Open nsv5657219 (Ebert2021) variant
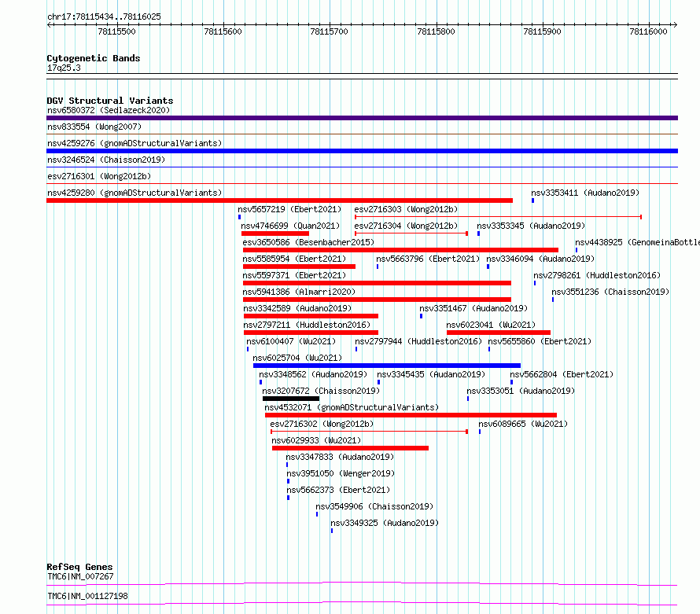Viewport: 700px width, 614px height. (x=289, y=209)
